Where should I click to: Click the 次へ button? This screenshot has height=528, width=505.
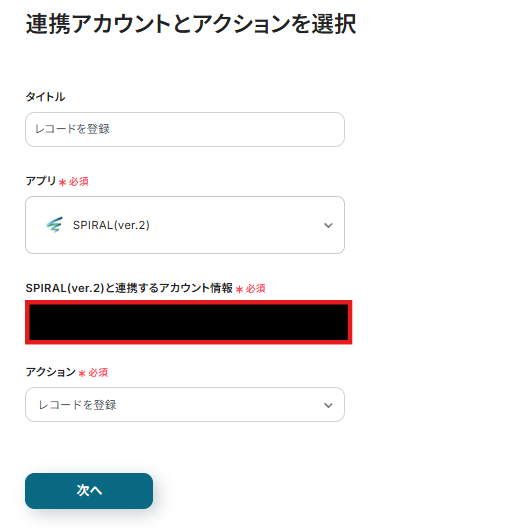89,491
